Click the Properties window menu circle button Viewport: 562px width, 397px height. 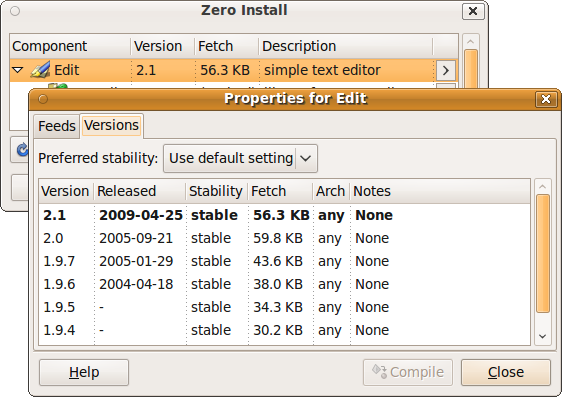pos(43,99)
